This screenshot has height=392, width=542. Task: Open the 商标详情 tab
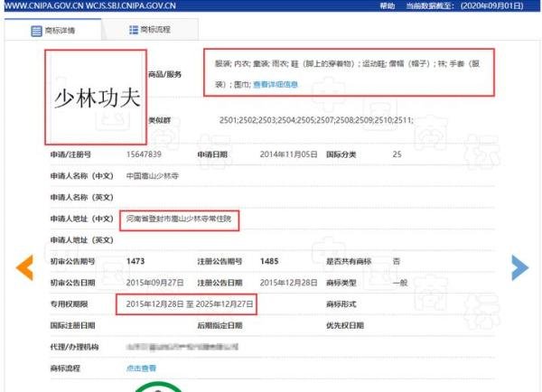tap(53, 30)
